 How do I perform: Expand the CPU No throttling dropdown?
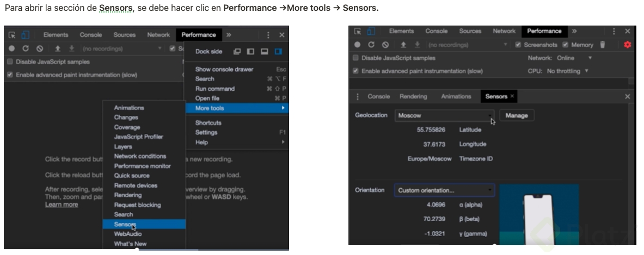click(x=568, y=71)
